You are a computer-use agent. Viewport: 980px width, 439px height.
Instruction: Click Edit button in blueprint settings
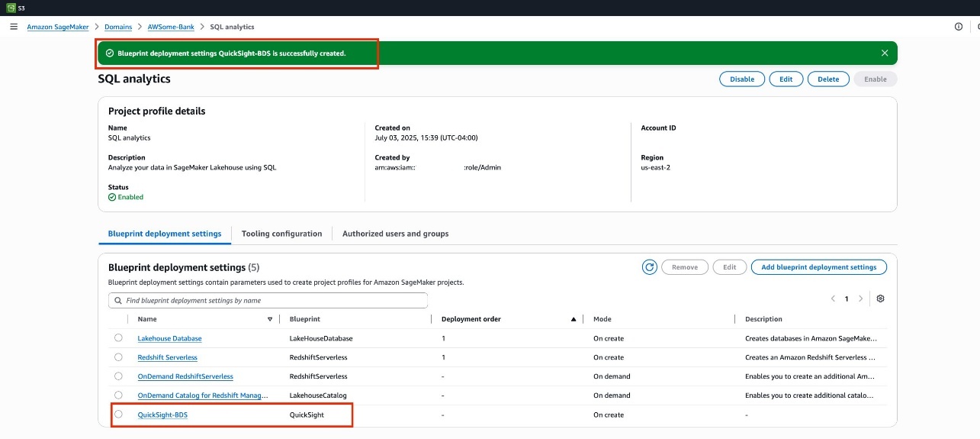[x=729, y=267]
